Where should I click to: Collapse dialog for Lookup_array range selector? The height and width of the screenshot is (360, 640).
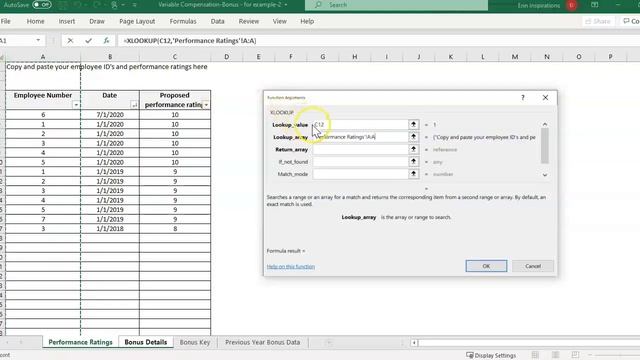point(413,137)
